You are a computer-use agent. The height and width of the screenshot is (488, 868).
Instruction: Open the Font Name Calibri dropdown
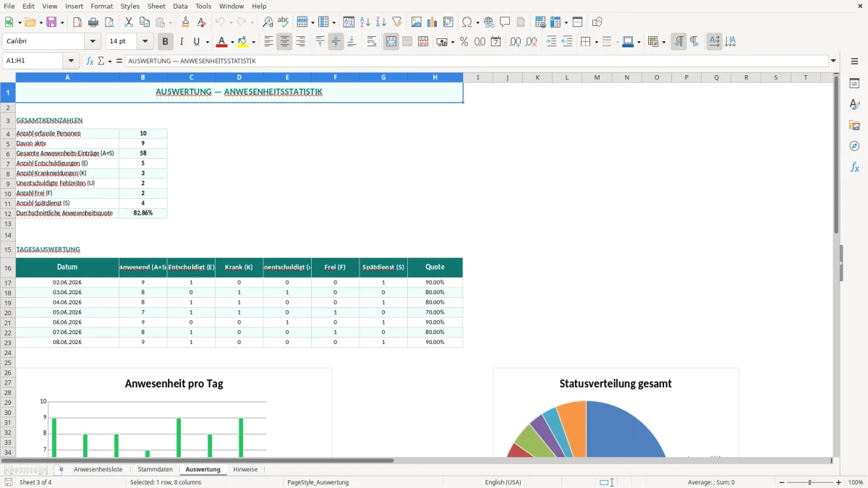(x=93, y=42)
